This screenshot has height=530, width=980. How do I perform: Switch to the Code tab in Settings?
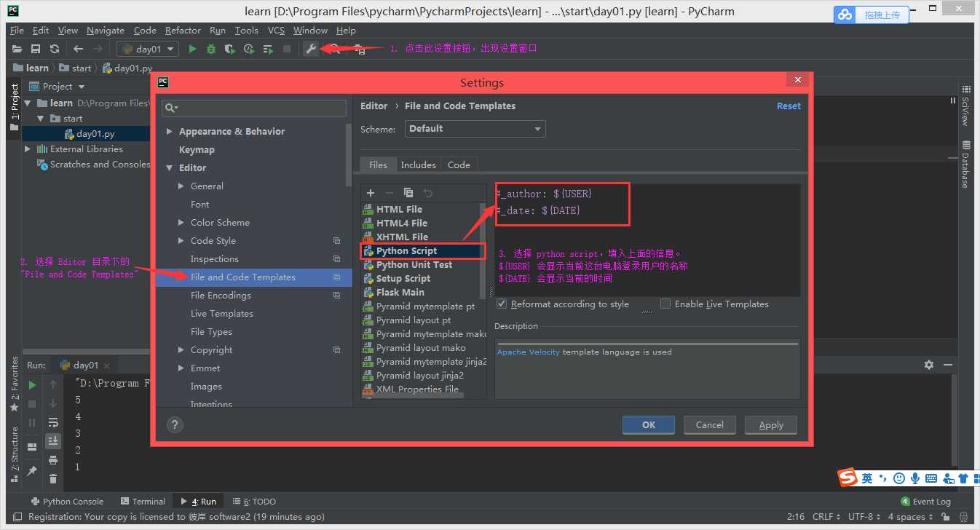coord(459,165)
